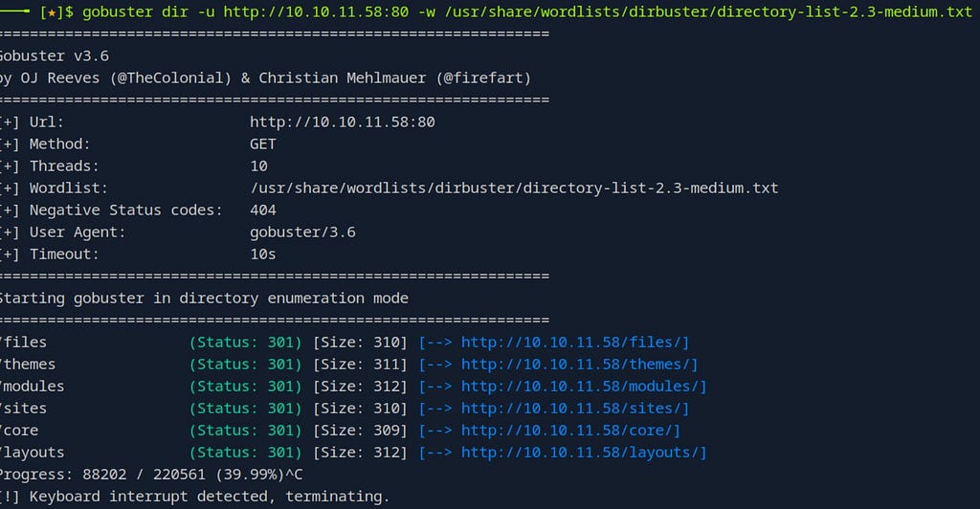The image size is (980, 509).
Task: Click the Status 301 text for /files
Action: pos(246,343)
